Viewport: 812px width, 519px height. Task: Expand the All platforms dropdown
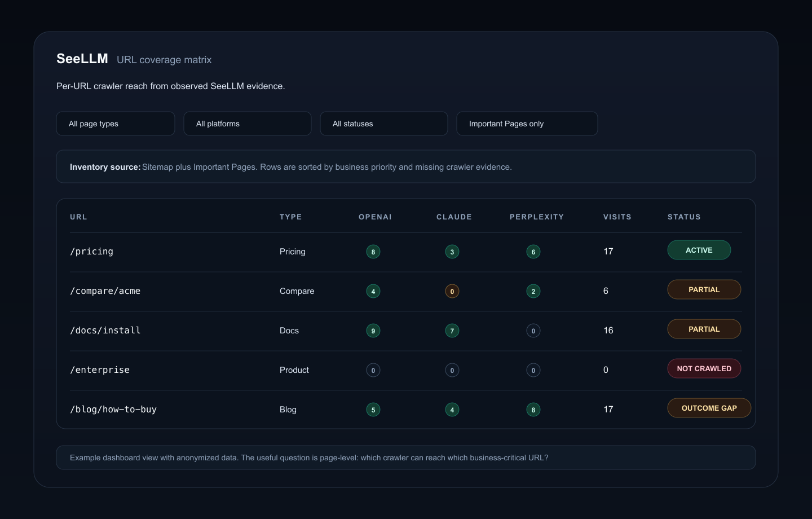coord(248,124)
